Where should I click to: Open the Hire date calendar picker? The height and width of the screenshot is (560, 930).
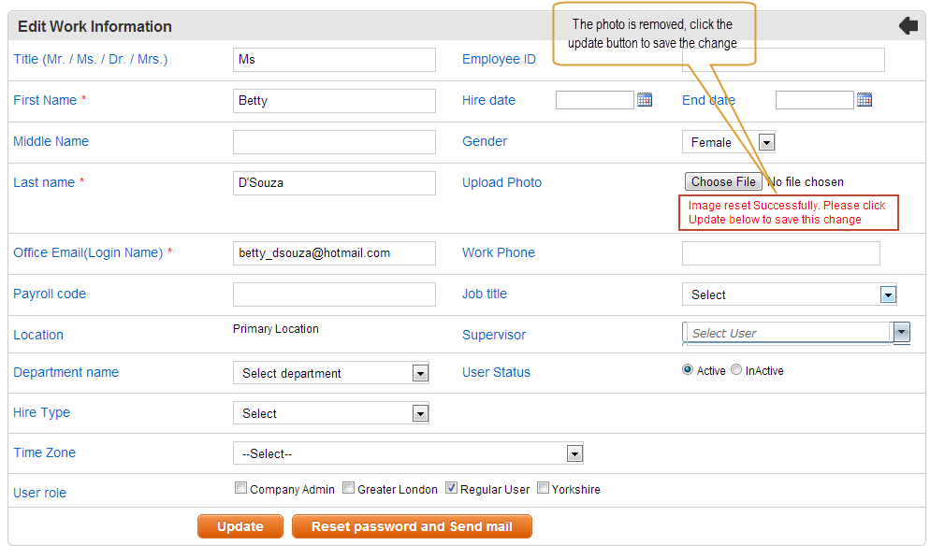[645, 99]
